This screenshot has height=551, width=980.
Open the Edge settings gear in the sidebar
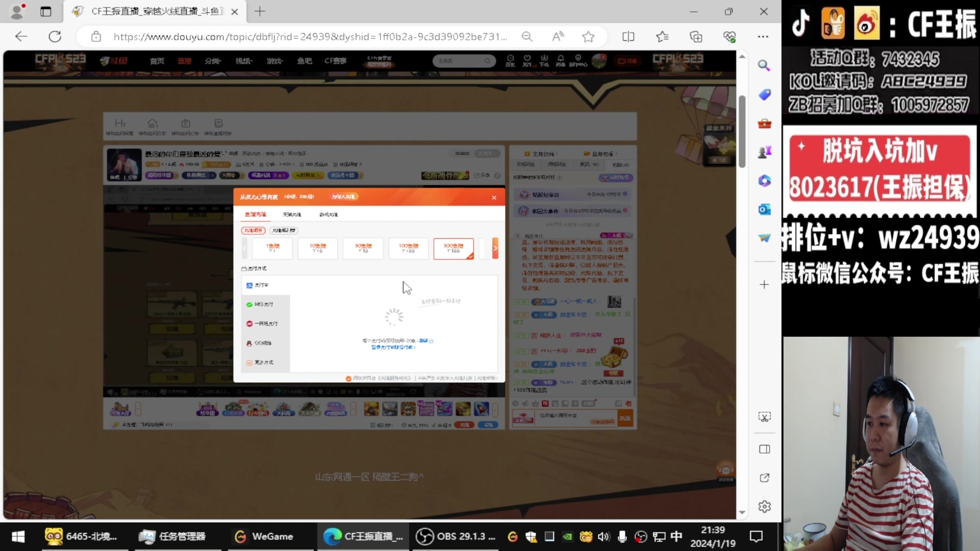pos(764,506)
